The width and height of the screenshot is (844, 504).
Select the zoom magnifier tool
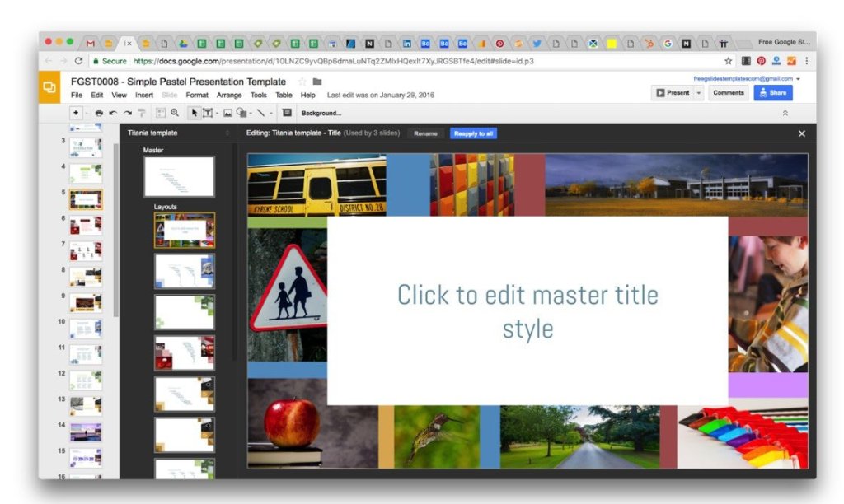(175, 113)
